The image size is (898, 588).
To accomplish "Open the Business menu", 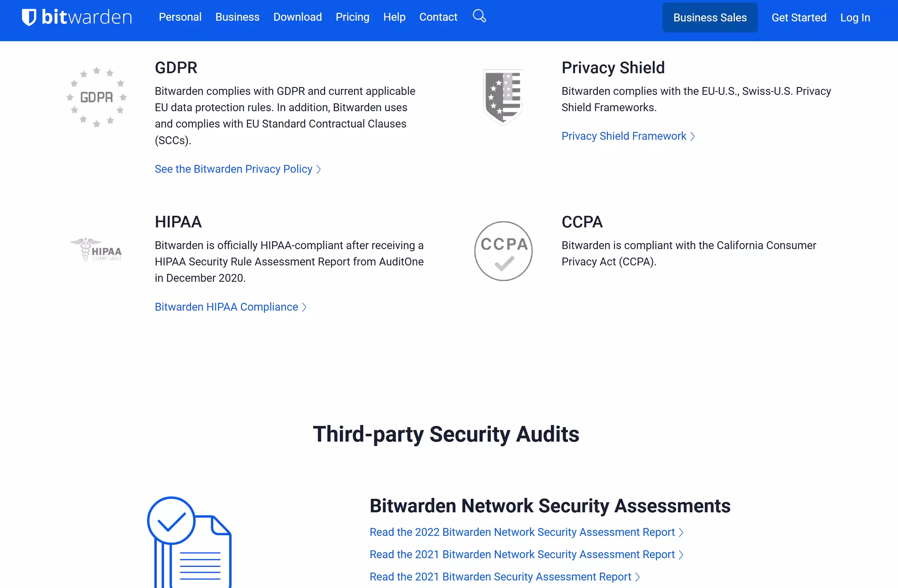I will (237, 17).
